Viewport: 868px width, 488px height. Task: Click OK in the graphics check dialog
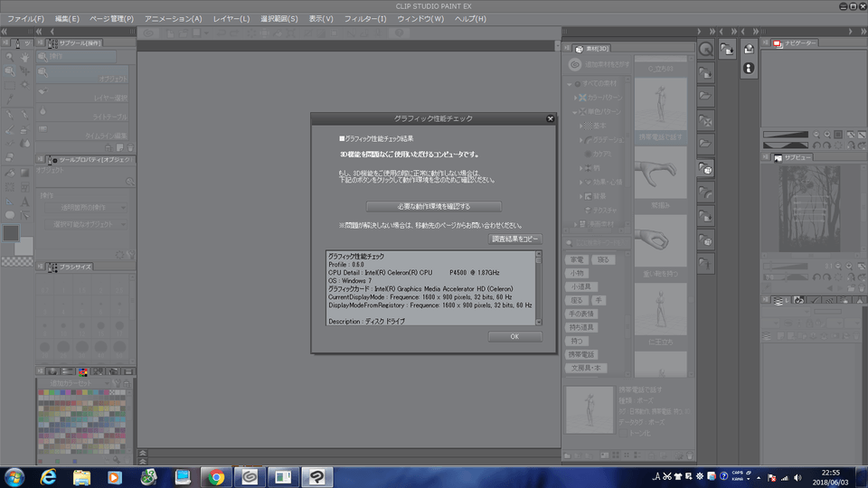514,336
